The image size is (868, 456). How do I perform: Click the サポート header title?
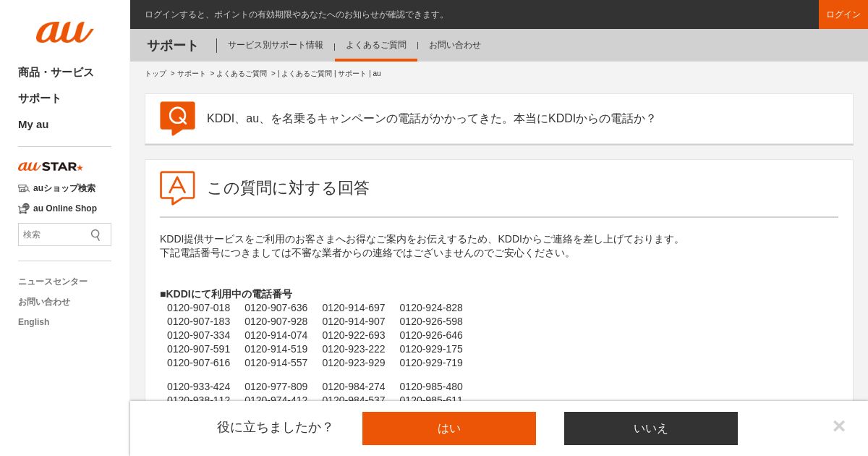[172, 46]
